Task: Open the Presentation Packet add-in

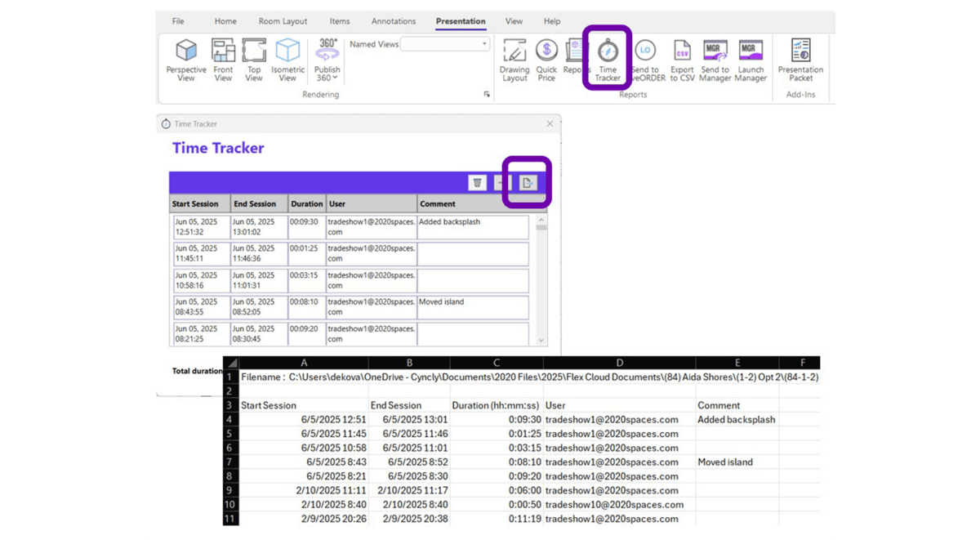Action: point(800,59)
